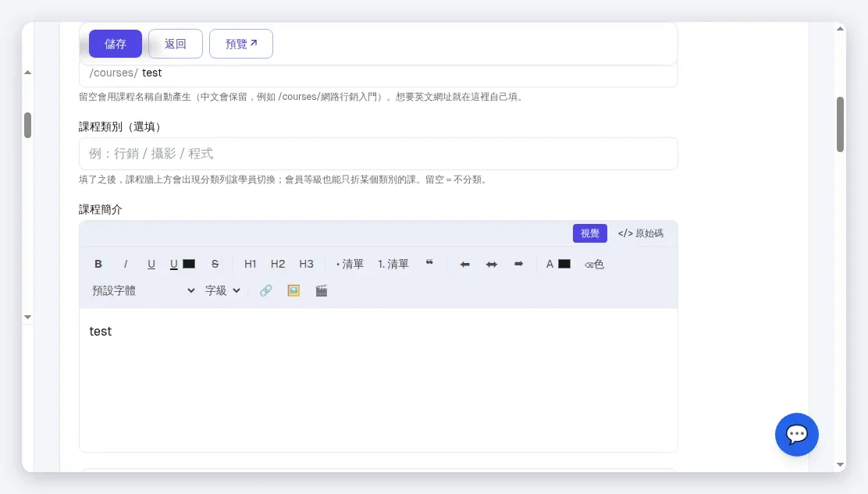Image resolution: width=868 pixels, height=494 pixels.
Task: Pick the underline color swatch
Action: pyautogui.click(x=189, y=264)
